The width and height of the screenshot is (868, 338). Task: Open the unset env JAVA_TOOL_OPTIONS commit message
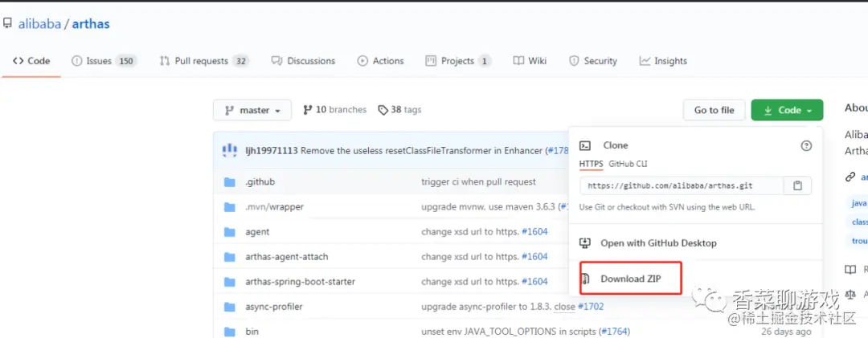pyautogui.click(x=509, y=332)
